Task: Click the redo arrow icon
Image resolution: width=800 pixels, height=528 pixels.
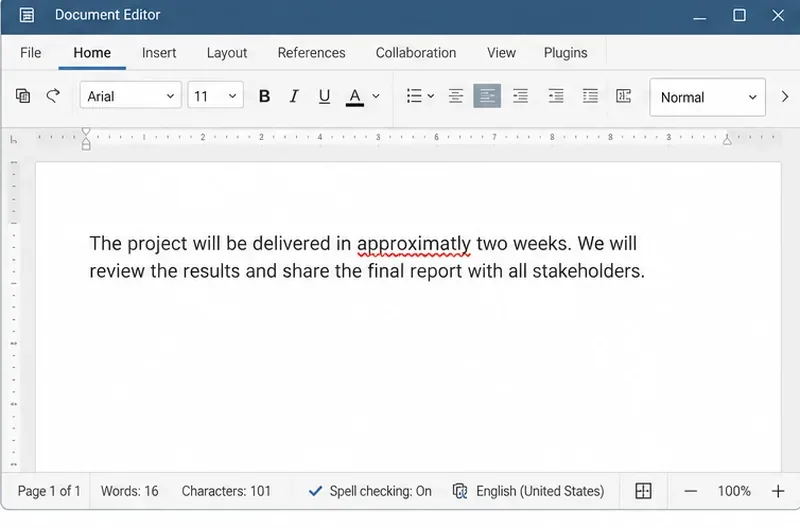Action: pos(53,95)
